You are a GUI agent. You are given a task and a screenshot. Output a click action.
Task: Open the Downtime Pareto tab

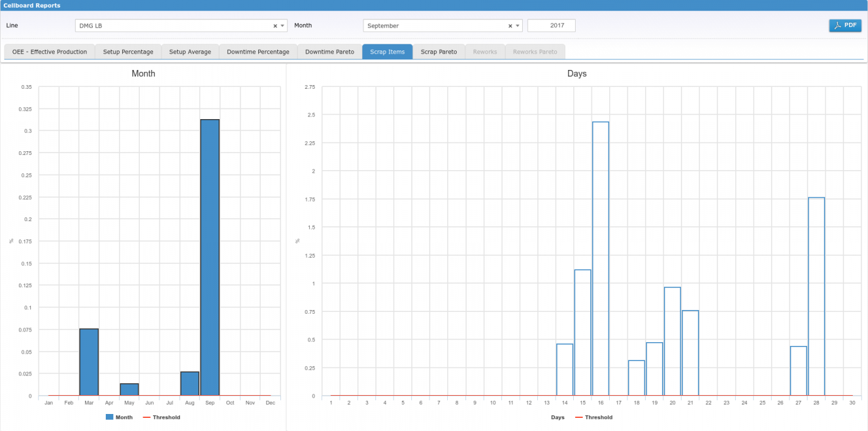pyautogui.click(x=329, y=52)
